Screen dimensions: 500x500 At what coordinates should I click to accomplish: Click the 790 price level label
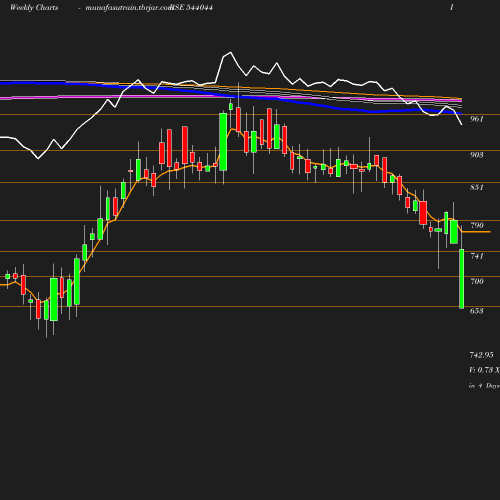pos(476,225)
